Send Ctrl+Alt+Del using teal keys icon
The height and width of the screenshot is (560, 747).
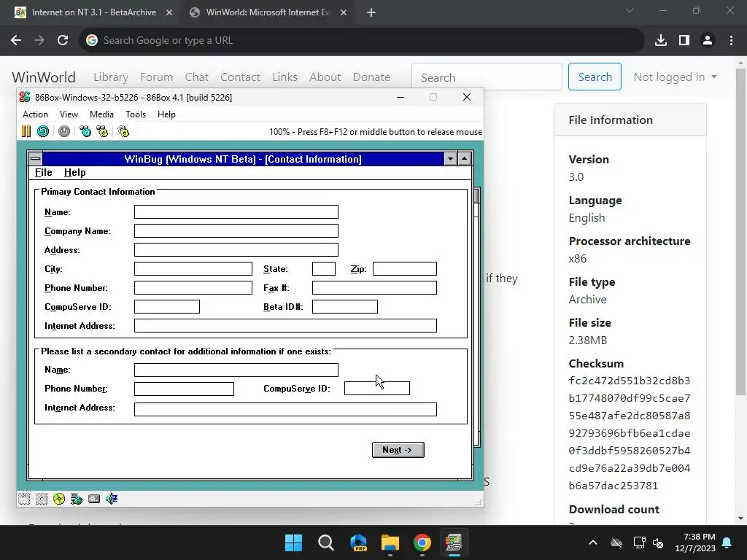point(85,131)
